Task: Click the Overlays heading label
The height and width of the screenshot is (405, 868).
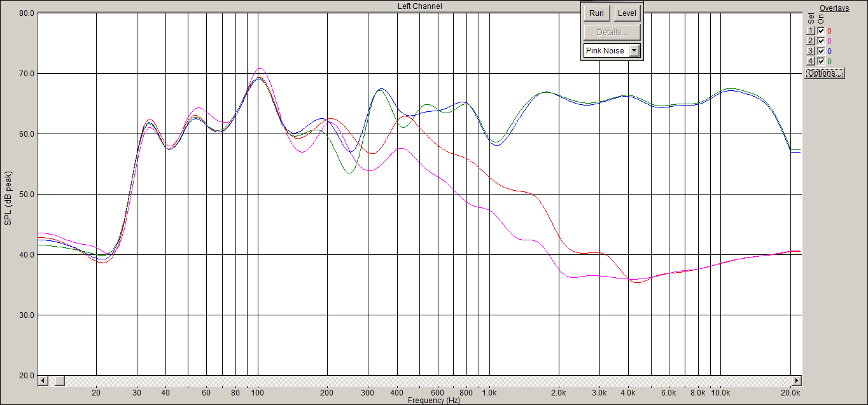Action: coord(834,8)
